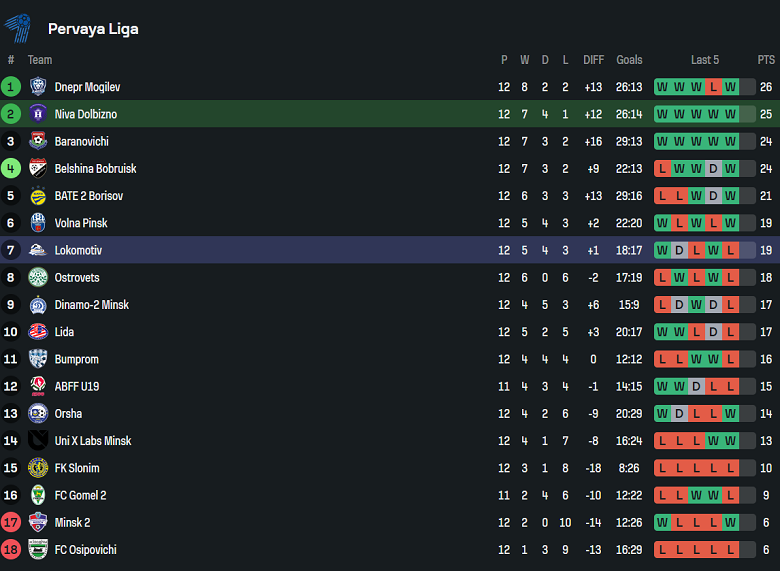The width and height of the screenshot is (780, 571).
Task: Click the Pervaya Liga league logo
Action: tap(18, 28)
